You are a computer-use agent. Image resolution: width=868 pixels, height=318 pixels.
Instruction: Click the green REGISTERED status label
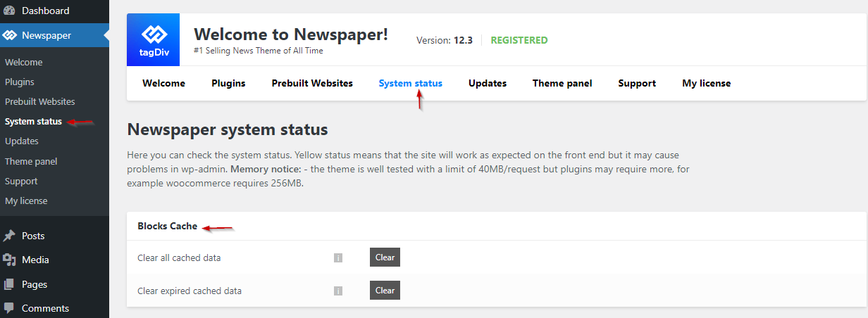pos(519,40)
